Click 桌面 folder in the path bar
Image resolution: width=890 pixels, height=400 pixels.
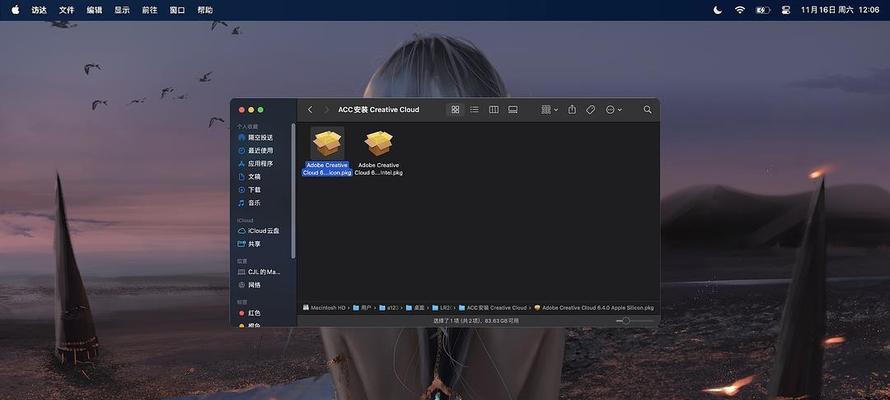[x=415, y=308]
